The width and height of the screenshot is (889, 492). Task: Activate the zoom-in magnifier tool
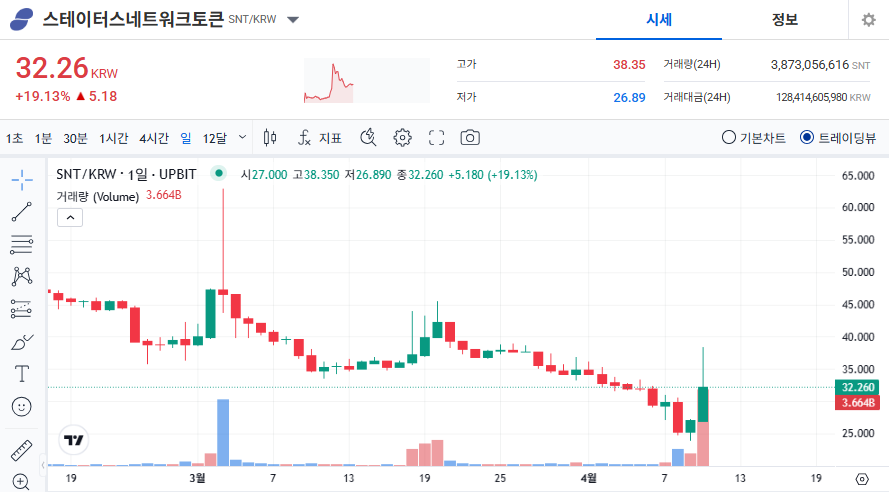(x=21, y=482)
